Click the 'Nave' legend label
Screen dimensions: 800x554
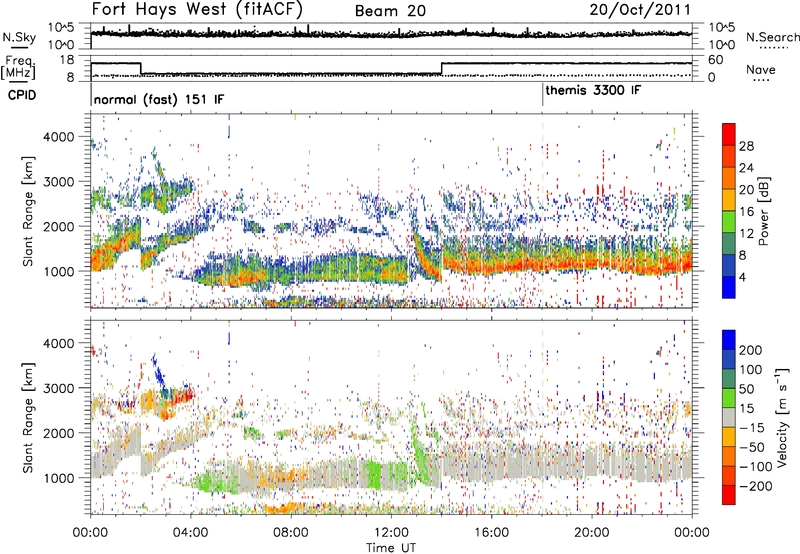pyautogui.click(x=761, y=69)
